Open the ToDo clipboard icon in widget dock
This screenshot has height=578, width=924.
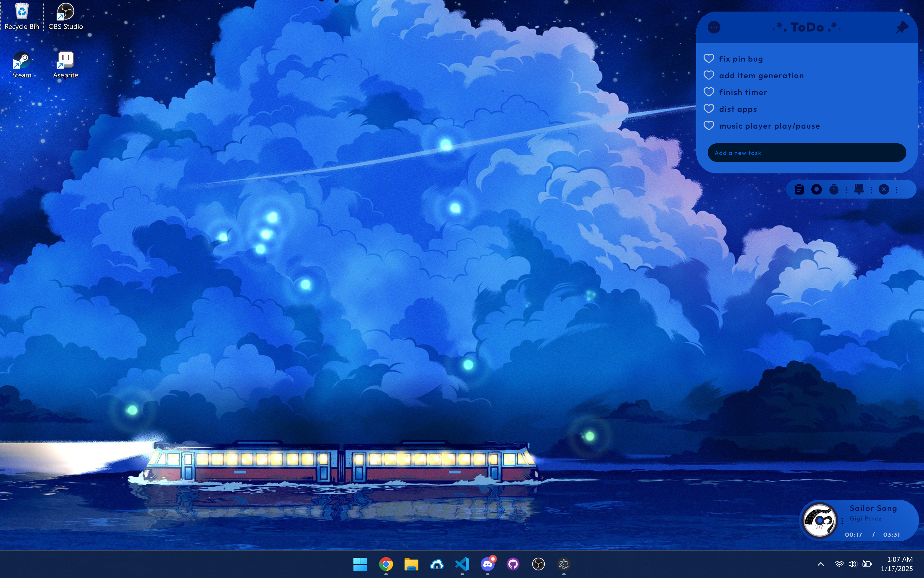(799, 189)
